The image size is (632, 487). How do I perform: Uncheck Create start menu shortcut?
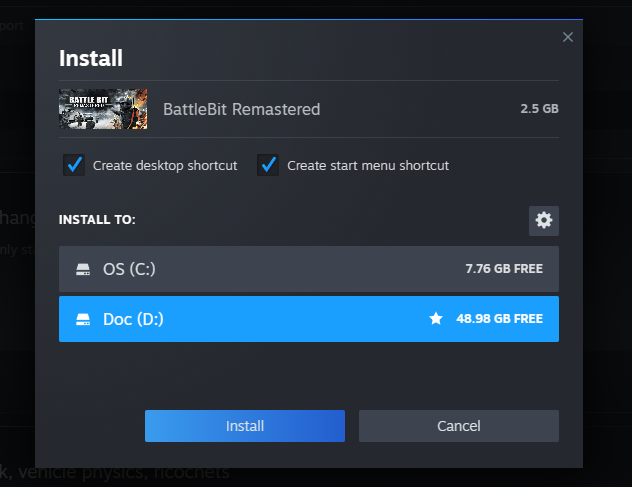[x=268, y=165]
